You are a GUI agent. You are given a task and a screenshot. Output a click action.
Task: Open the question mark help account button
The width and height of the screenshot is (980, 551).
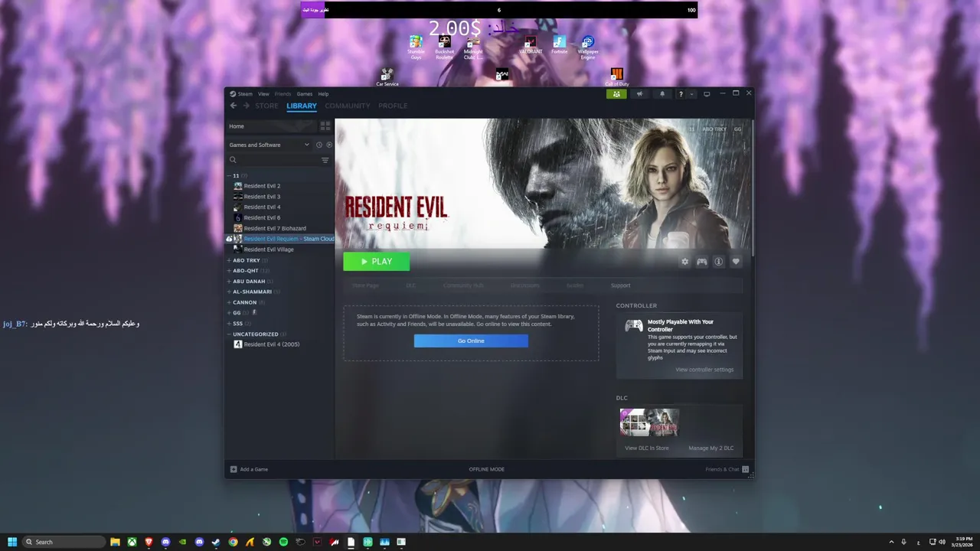click(681, 94)
